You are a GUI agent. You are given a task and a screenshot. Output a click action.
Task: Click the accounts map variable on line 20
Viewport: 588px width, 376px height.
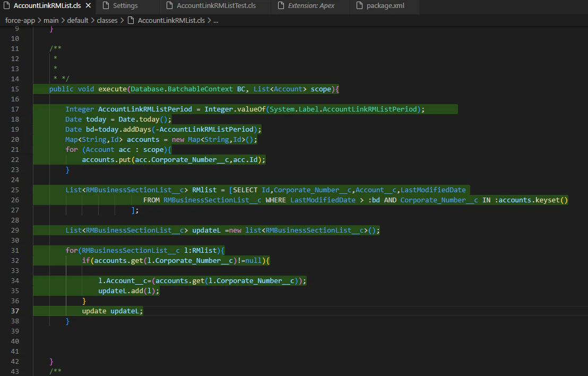143,140
